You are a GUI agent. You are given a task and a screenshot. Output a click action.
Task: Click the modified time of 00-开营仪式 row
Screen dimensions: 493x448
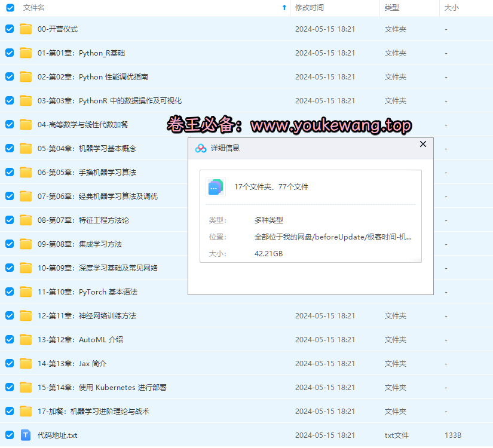pyautogui.click(x=325, y=29)
